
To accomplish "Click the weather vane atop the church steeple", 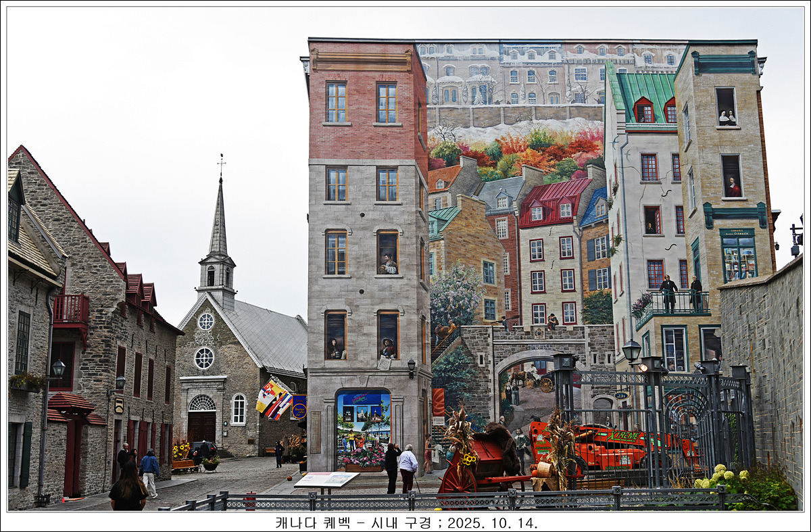I will click(221, 163).
